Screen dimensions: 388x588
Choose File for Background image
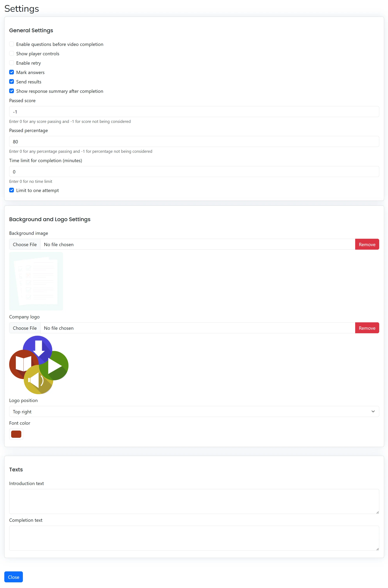point(25,244)
